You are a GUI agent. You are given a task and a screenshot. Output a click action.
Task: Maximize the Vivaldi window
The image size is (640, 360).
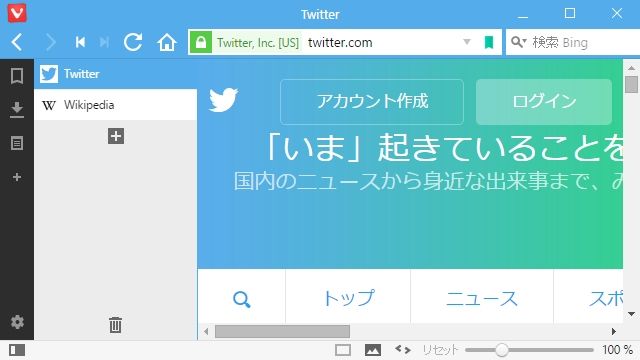coord(570,13)
